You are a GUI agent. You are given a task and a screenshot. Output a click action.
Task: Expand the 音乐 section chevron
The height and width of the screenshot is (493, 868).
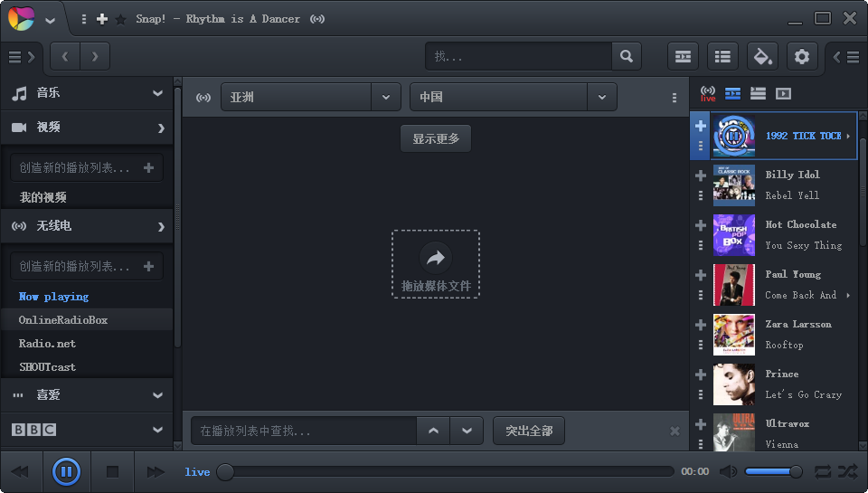click(157, 93)
